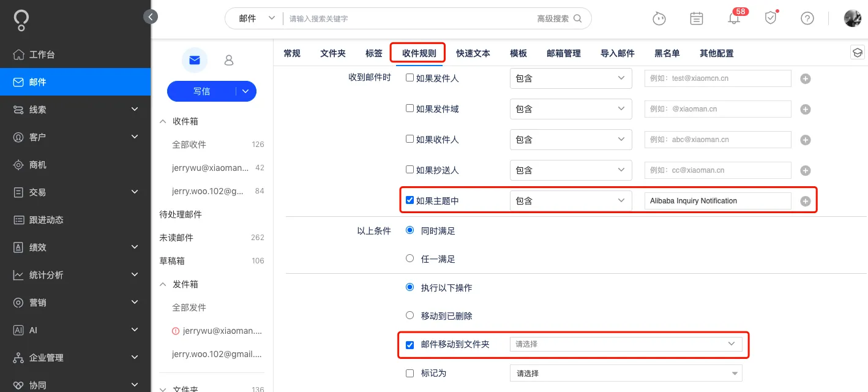Viewport: 868px width, 392px height.
Task: Open the help question mark icon
Action: click(807, 18)
